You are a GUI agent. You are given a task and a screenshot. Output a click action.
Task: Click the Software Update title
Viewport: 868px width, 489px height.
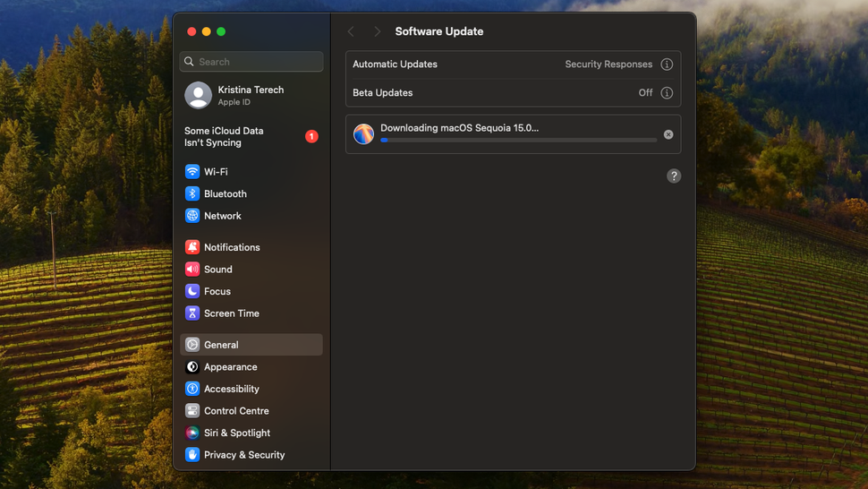[439, 31]
